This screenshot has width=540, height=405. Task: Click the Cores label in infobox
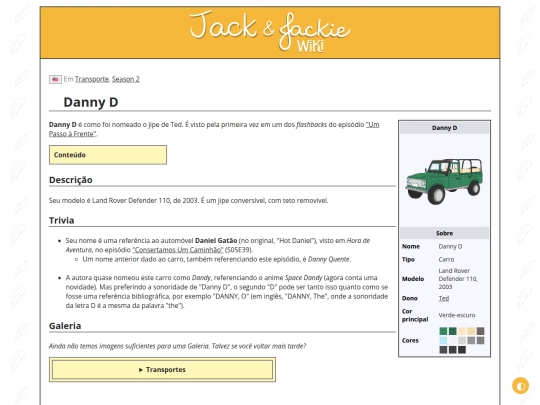[x=410, y=340]
